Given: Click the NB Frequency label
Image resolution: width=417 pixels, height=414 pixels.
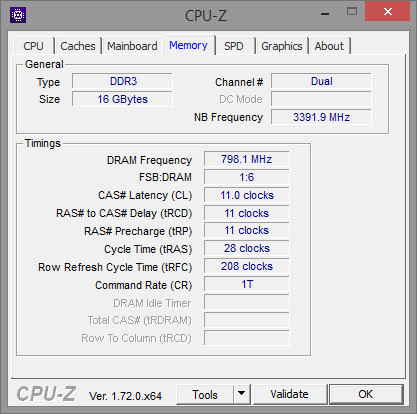Looking at the screenshot, I should (228, 117).
